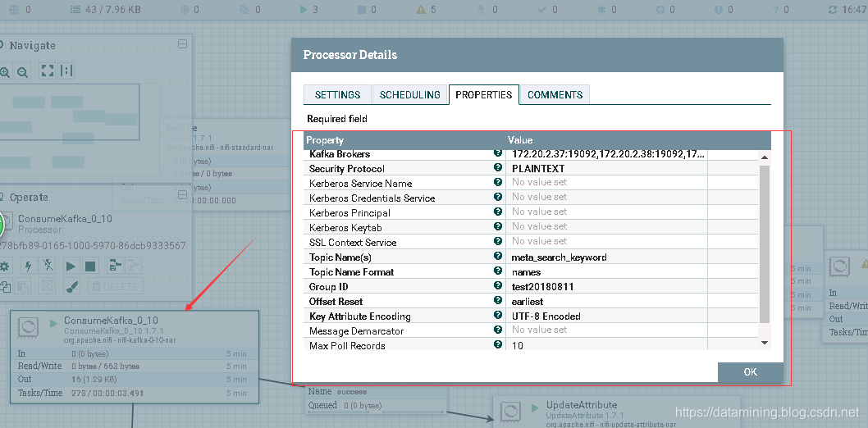View help for Kerberos Principal

pyautogui.click(x=498, y=212)
